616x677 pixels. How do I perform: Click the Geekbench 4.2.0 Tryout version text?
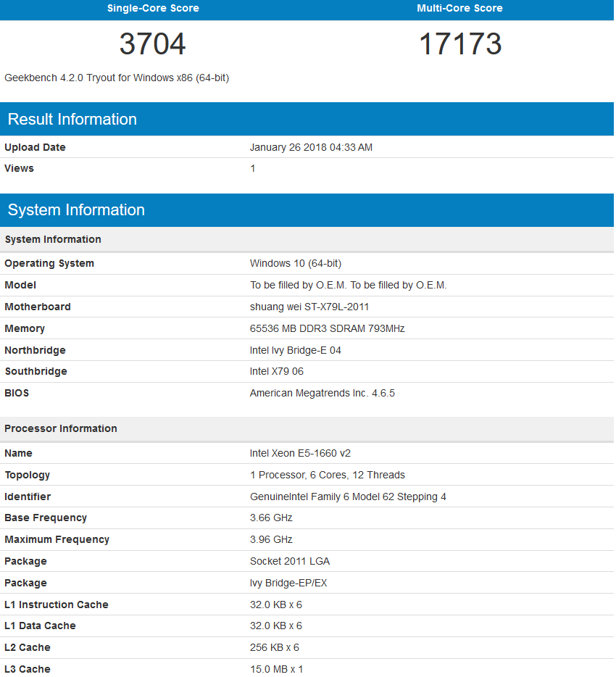[x=117, y=78]
